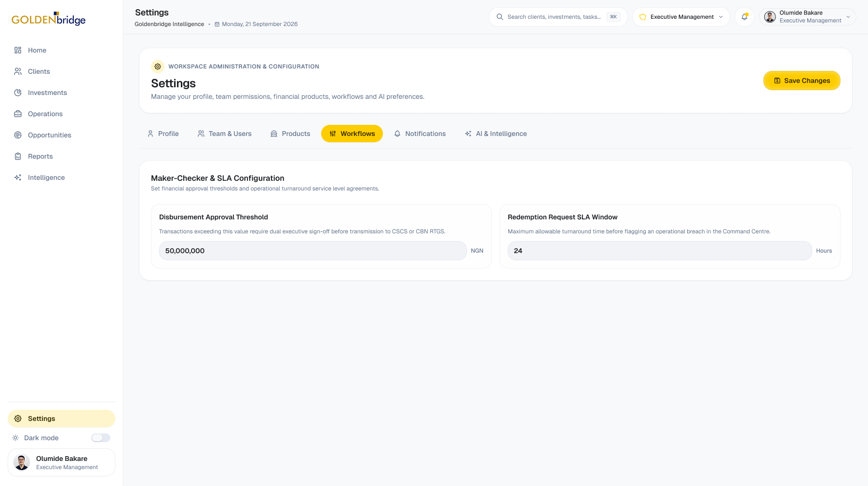Select the Workflows tab
The width and height of the screenshot is (868, 486).
coord(352,134)
